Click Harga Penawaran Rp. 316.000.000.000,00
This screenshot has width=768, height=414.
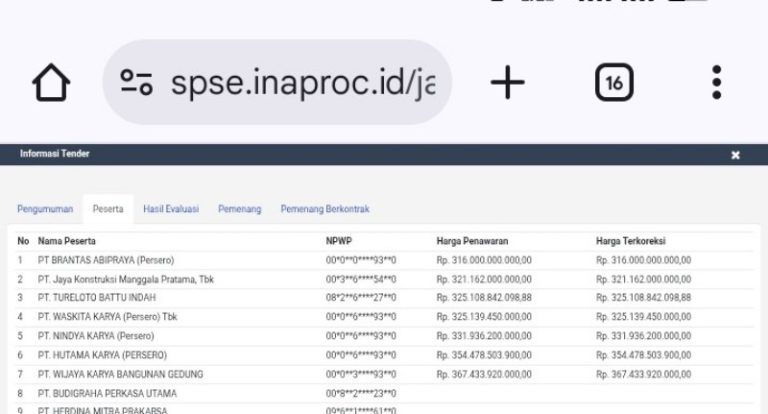tap(484, 260)
